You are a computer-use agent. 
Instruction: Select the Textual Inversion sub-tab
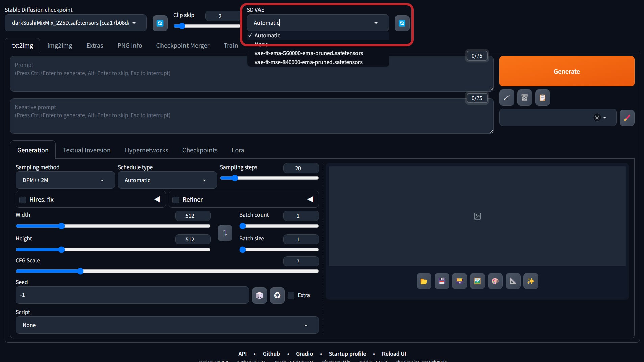pos(86,150)
